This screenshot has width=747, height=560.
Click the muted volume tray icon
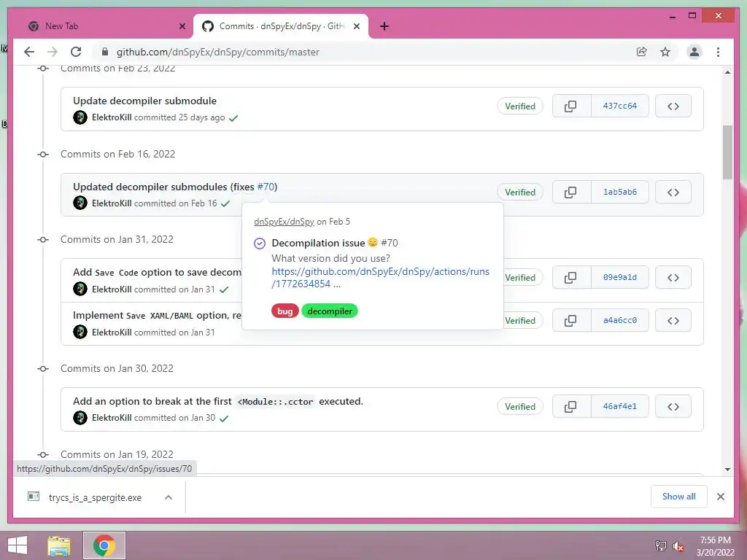[678, 546]
